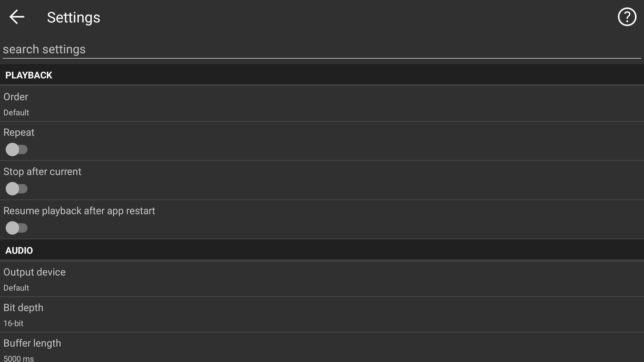This screenshot has height=362, width=644.
Task: Click the Default value under Output device
Action: tap(16, 288)
